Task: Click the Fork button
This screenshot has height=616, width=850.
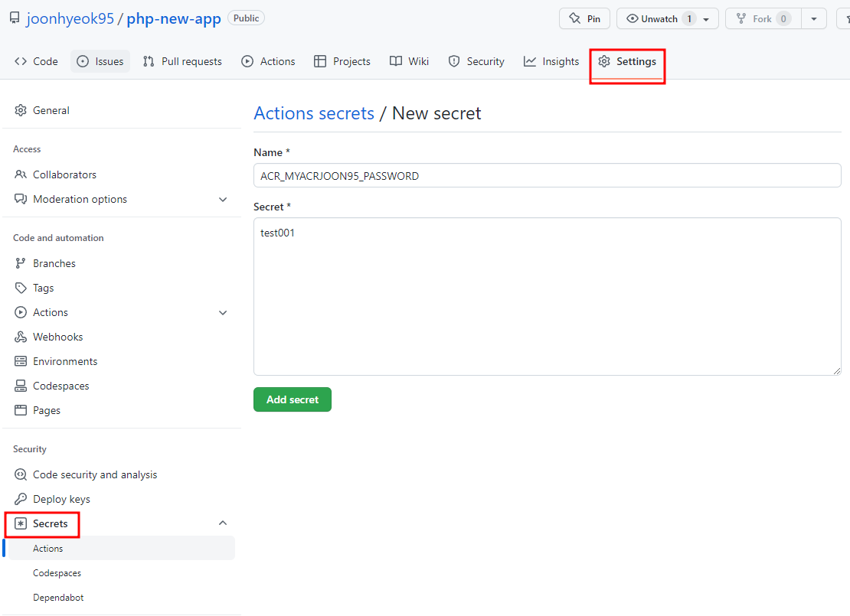Action: [x=763, y=18]
